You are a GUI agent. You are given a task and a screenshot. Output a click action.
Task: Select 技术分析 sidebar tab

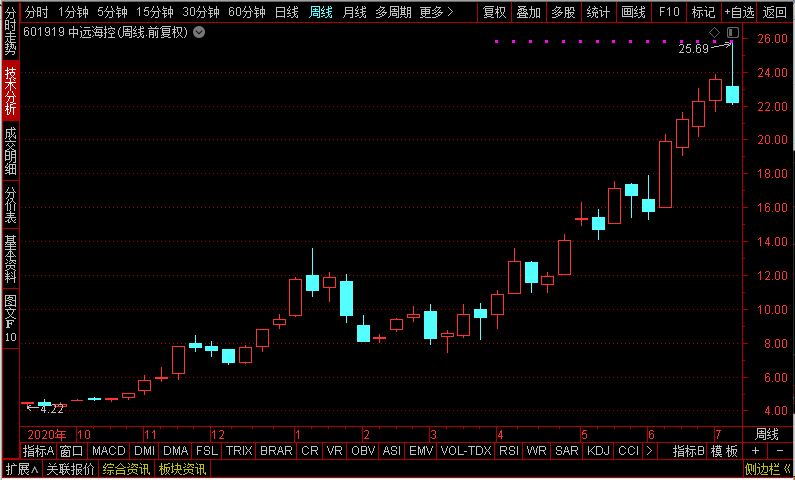point(11,91)
